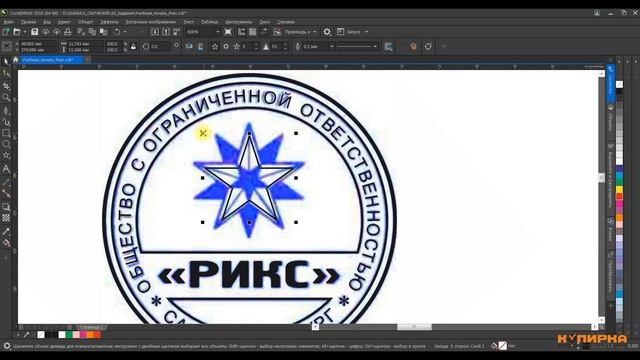Open the Edit menu
The height and width of the screenshot is (360, 640).
pyautogui.click(x=29, y=22)
